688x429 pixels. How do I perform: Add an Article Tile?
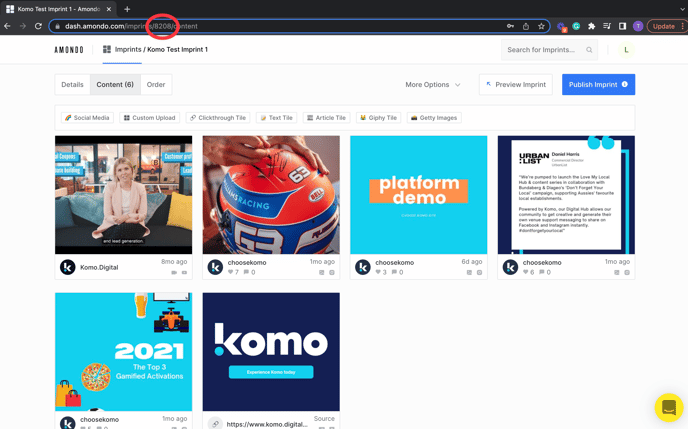pyautogui.click(x=326, y=118)
